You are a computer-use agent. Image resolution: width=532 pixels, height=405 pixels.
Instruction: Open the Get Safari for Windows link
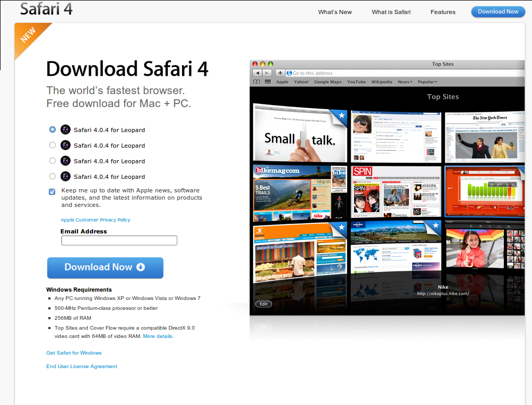click(74, 353)
